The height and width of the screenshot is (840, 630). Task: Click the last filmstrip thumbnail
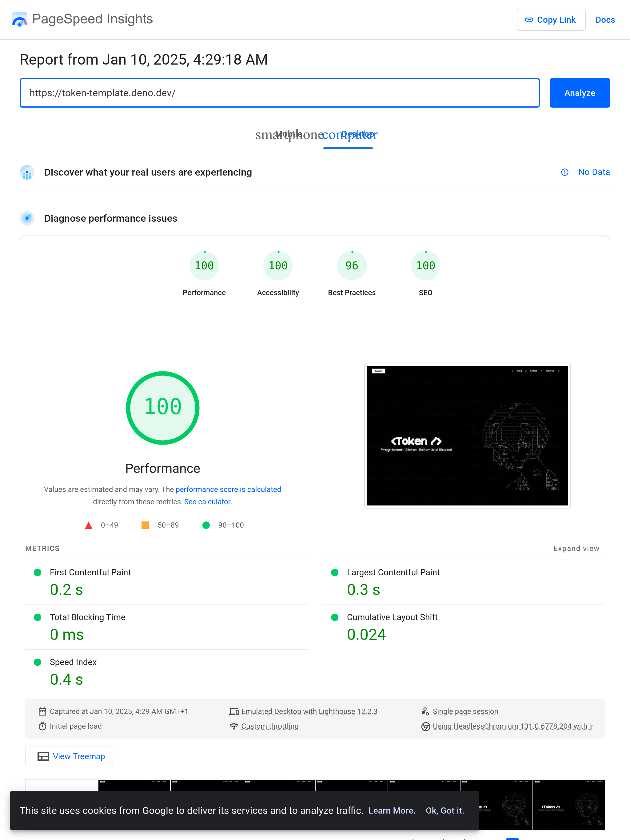pos(568,805)
